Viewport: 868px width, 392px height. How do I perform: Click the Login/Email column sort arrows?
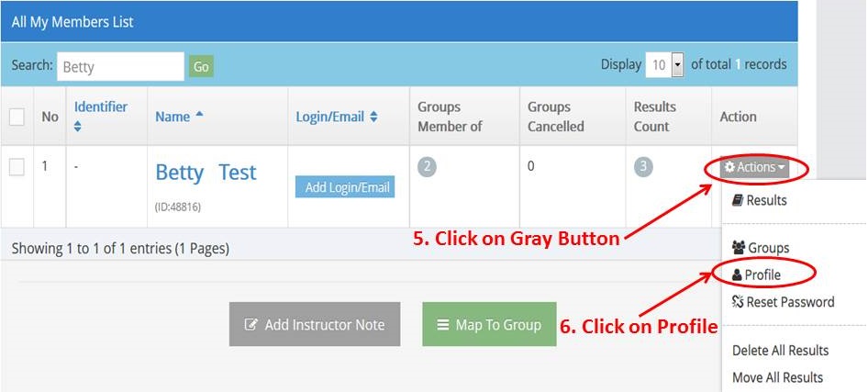373,117
